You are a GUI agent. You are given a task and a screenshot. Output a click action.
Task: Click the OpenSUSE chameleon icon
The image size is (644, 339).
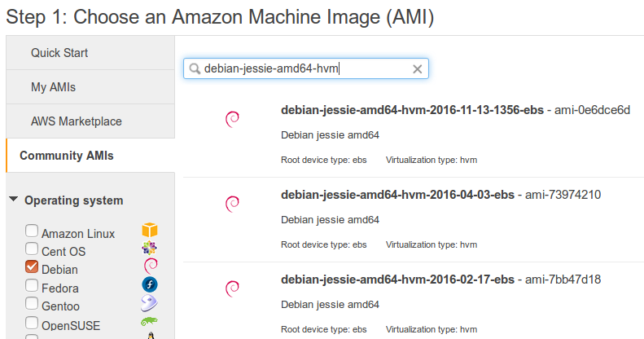[x=149, y=323]
